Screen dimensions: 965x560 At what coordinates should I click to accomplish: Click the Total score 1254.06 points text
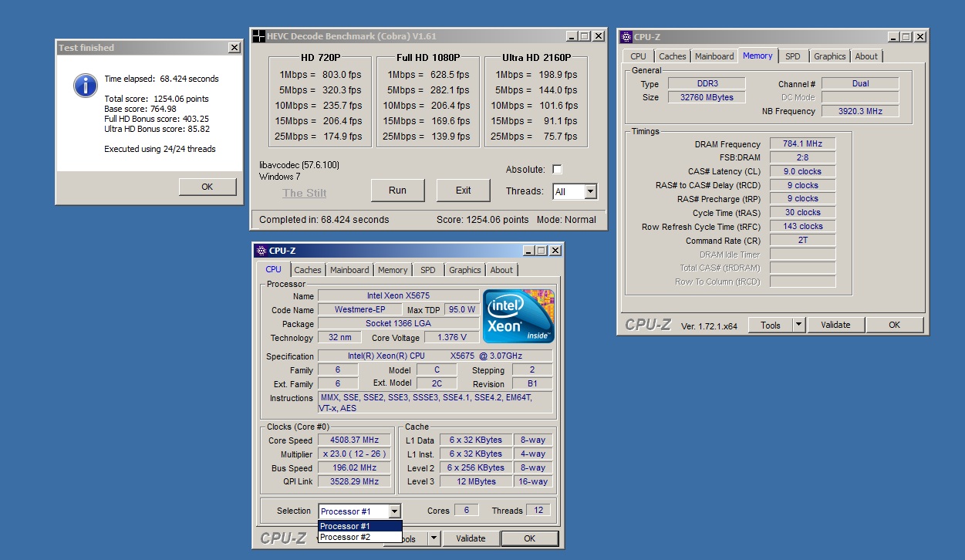tap(157, 99)
